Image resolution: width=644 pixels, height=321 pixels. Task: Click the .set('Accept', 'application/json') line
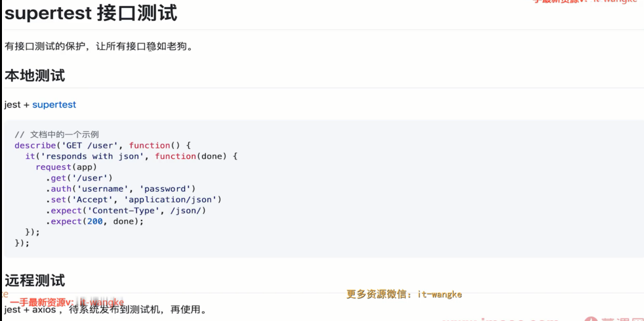pyautogui.click(x=134, y=200)
